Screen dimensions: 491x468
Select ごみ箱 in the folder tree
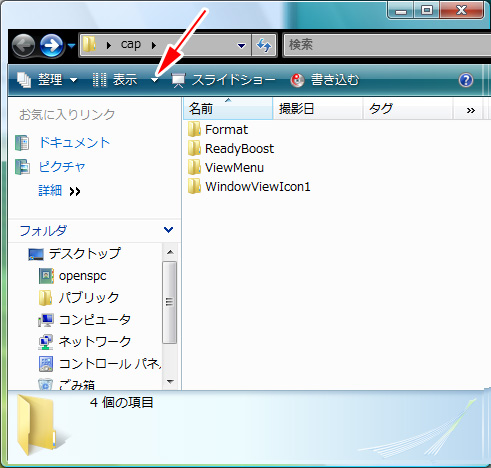click(77, 385)
